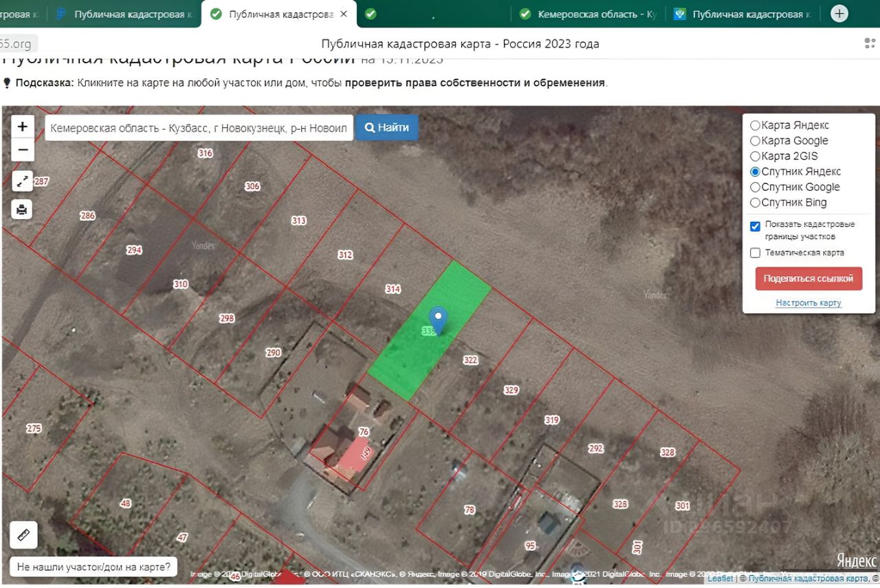Select Спутник Яндекс satellite layer
880x588 pixels.
pos(795,172)
